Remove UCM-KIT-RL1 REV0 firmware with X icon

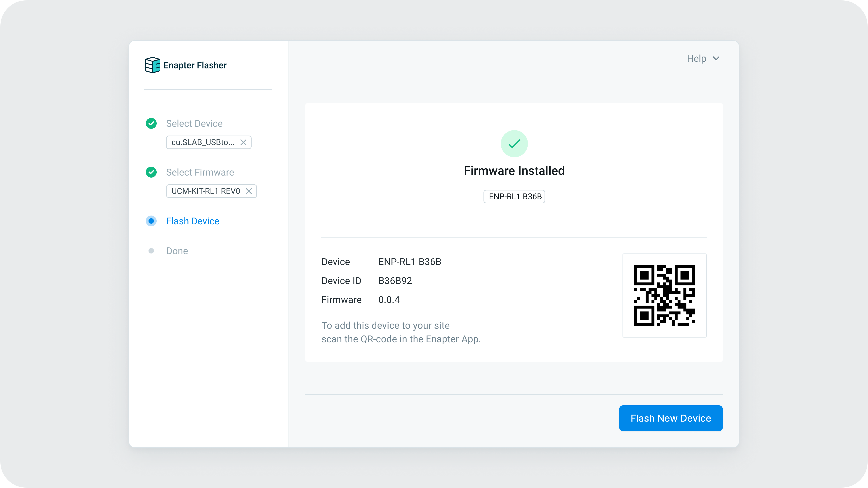249,191
